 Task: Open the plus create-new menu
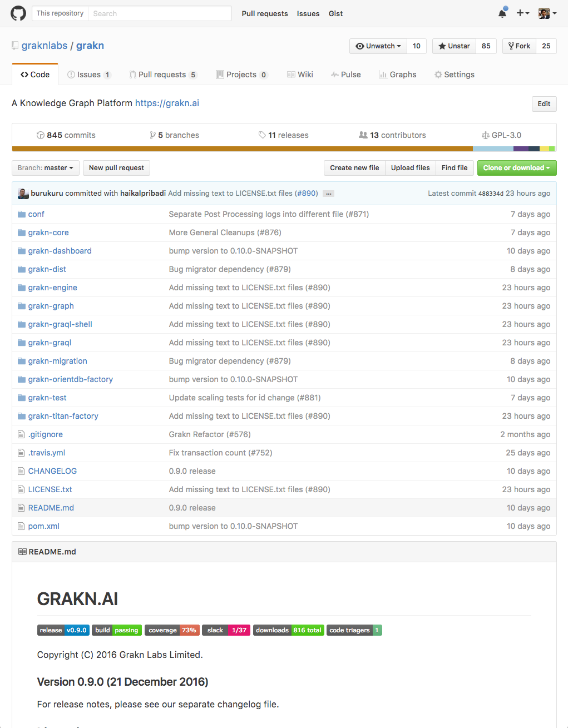(x=522, y=13)
